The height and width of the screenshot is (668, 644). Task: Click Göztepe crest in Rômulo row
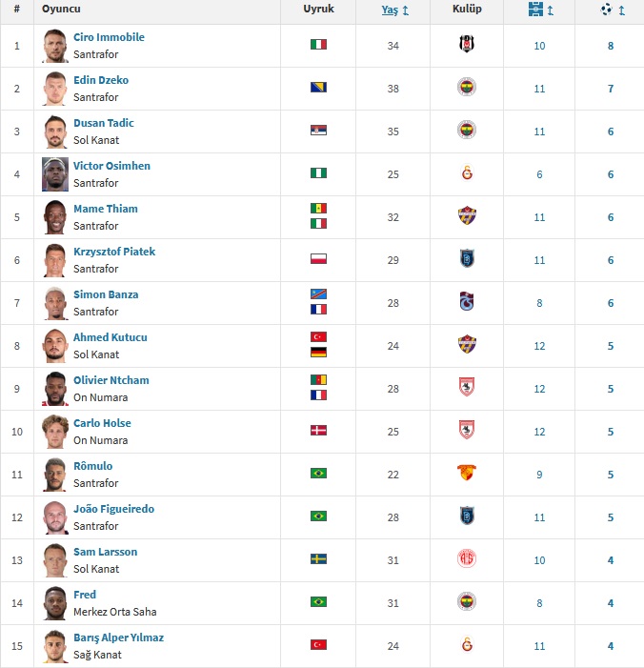467,473
